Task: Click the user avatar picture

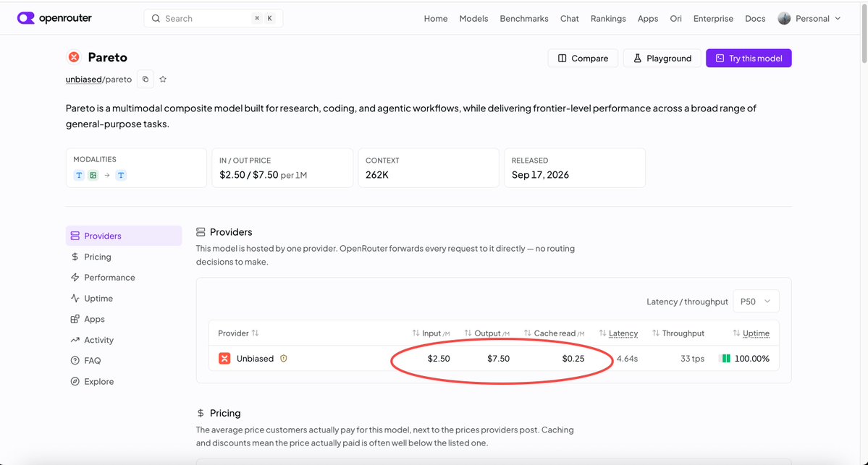Action: click(784, 18)
